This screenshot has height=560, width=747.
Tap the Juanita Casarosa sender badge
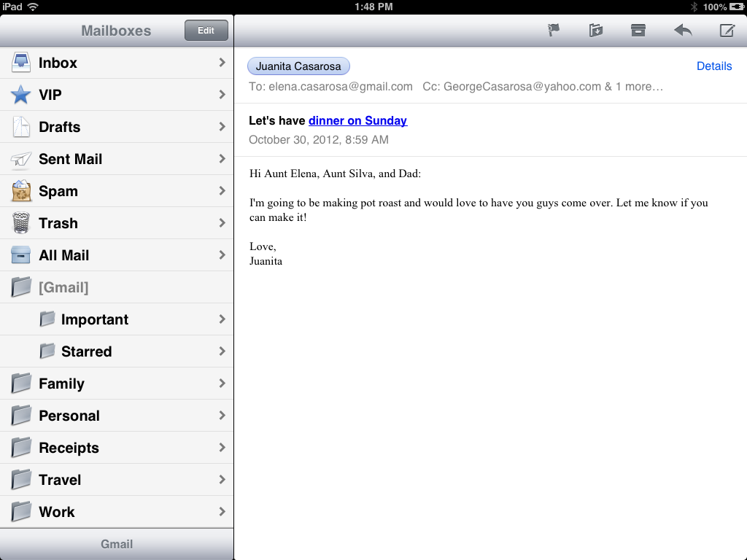tap(298, 66)
